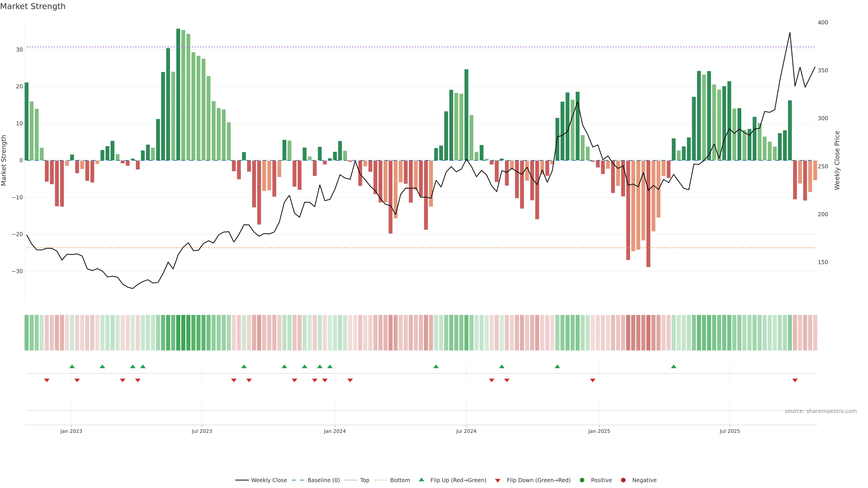
Task: Click the Negative red circle legend icon
Action: pos(623,480)
